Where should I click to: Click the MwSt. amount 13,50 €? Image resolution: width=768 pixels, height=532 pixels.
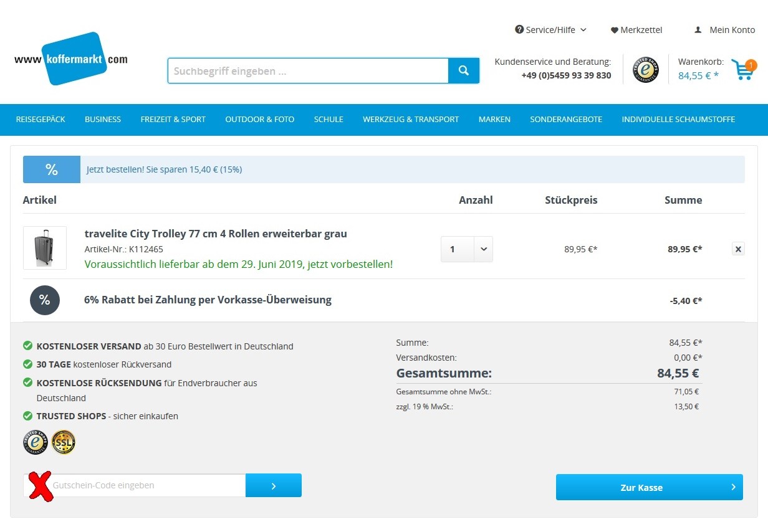pos(687,407)
